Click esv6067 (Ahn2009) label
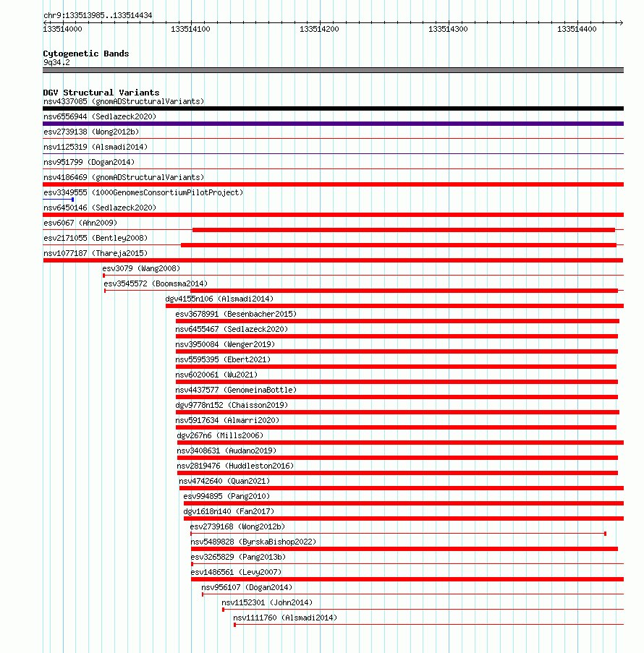The height and width of the screenshot is (653, 644). click(80, 223)
